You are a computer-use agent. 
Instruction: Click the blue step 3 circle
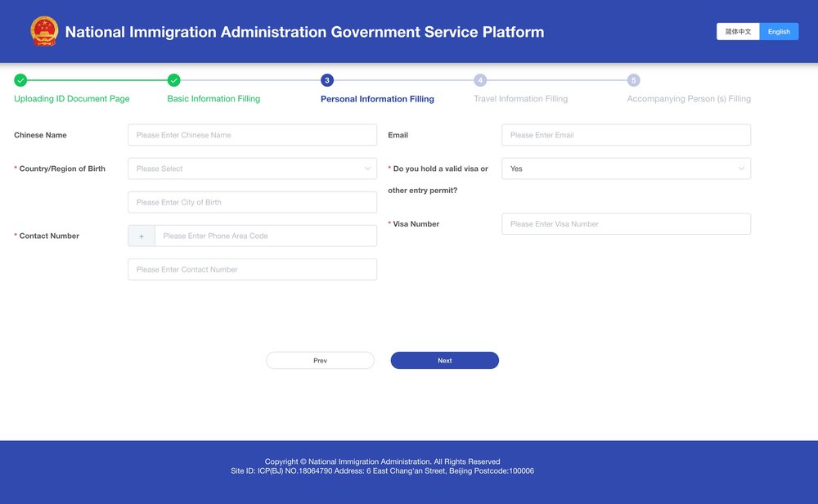tap(326, 80)
